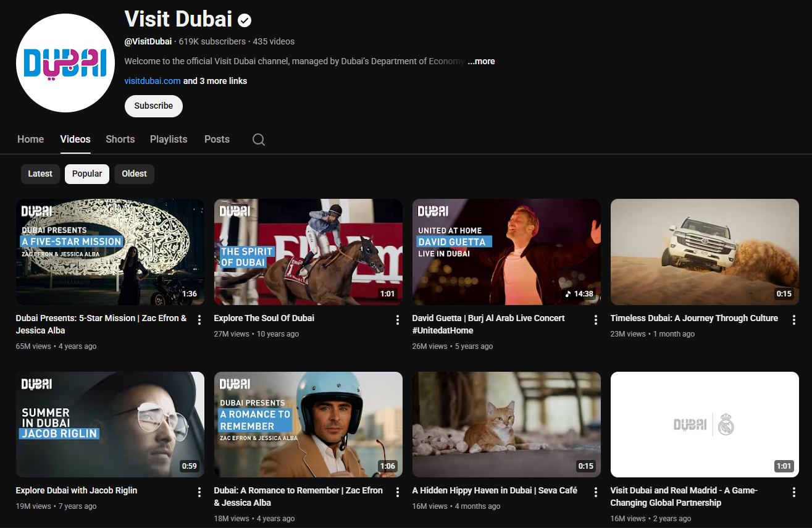812x528 pixels.
Task: Click '23M views' under Timeless Dubai
Action: tap(628, 334)
